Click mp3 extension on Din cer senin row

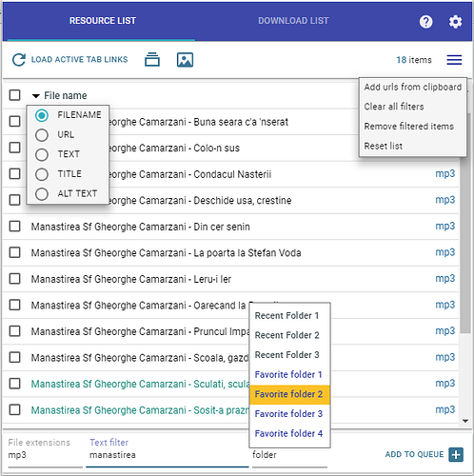point(445,227)
